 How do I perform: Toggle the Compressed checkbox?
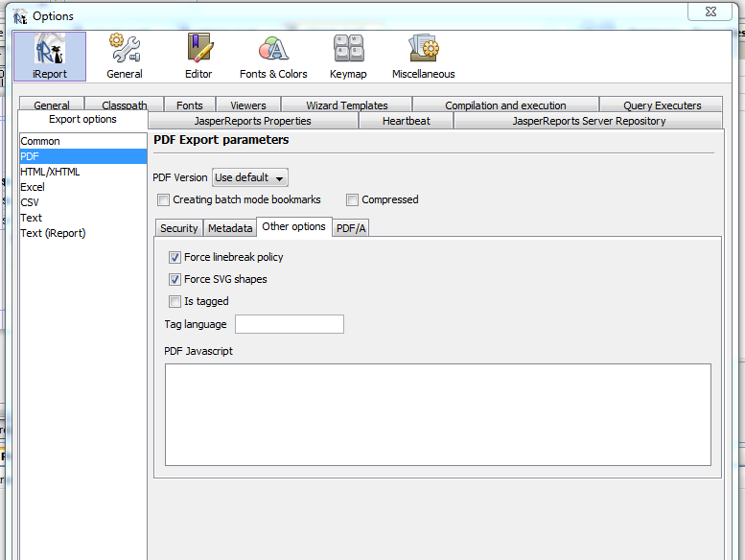[x=352, y=200]
